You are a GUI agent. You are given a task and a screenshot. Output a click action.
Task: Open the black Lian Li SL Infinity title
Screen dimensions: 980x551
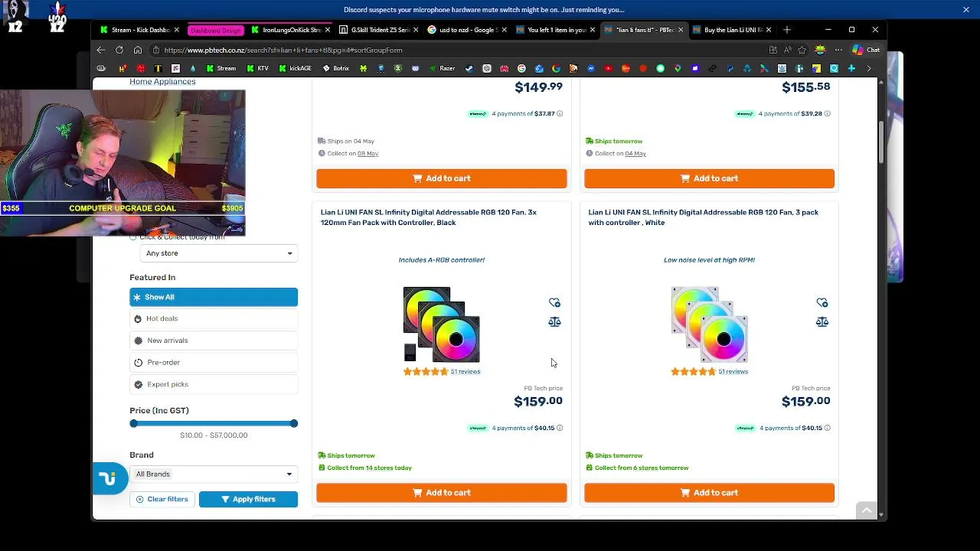tap(429, 217)
